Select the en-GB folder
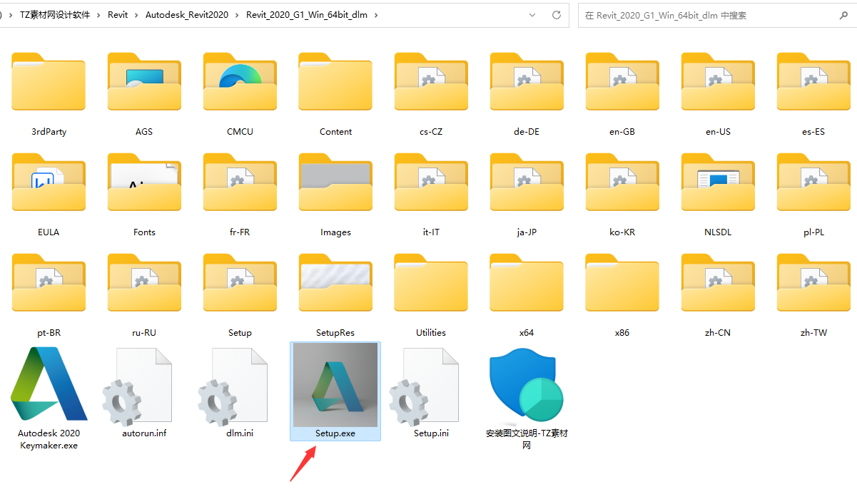857x504 pixels. [622, 82]
